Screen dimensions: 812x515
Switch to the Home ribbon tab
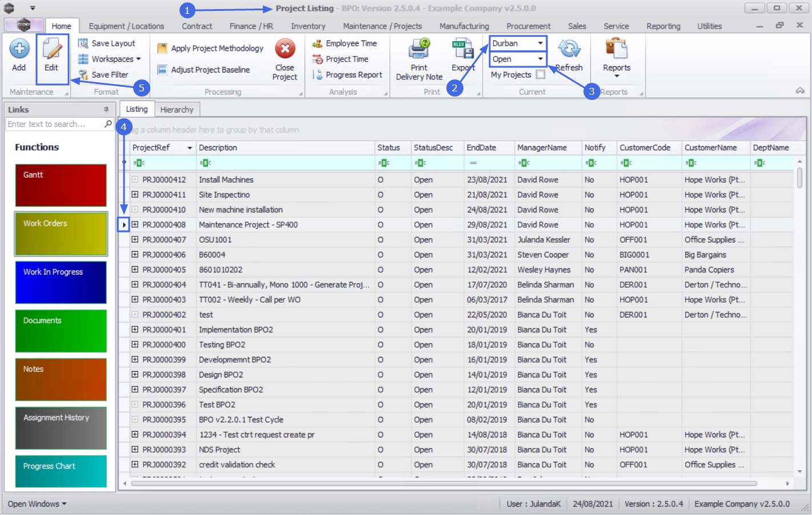(x=61, y=26)
